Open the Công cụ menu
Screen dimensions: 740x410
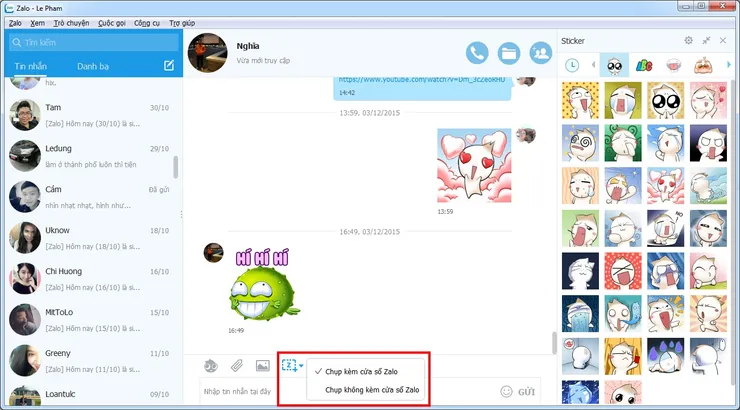pyautogui.click(x=147, y=23)
